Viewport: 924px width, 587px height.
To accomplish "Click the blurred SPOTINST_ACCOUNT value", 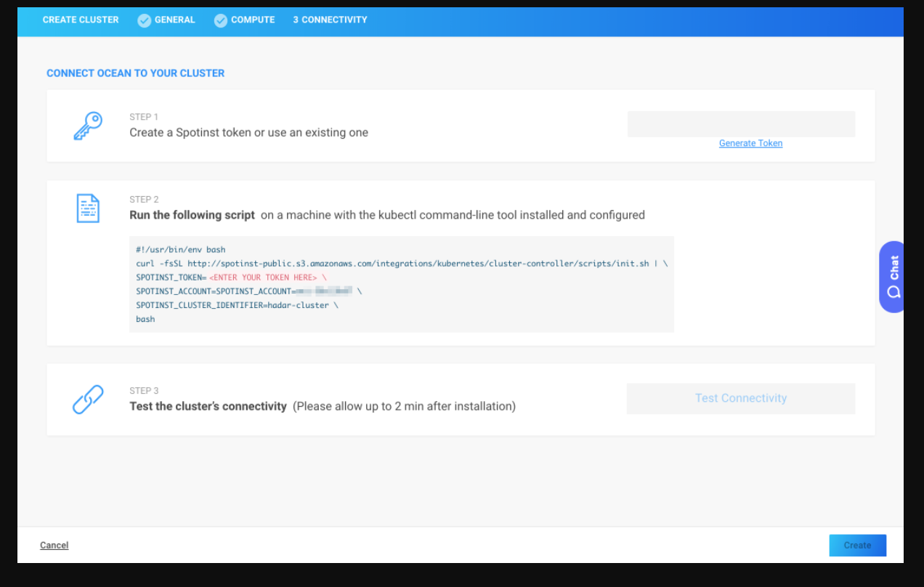I will coord(323,291).
